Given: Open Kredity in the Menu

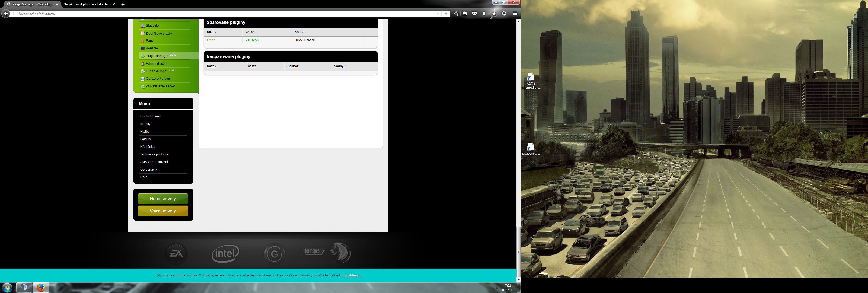Looking at the screenshot, I should click(x=145, y=124).
